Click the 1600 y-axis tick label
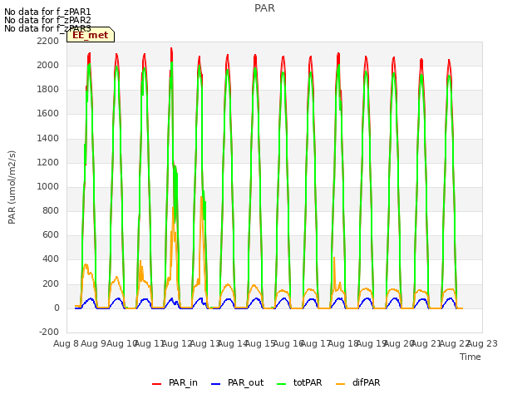The height and width of the screenshot is (399, 532). point(48,114)
